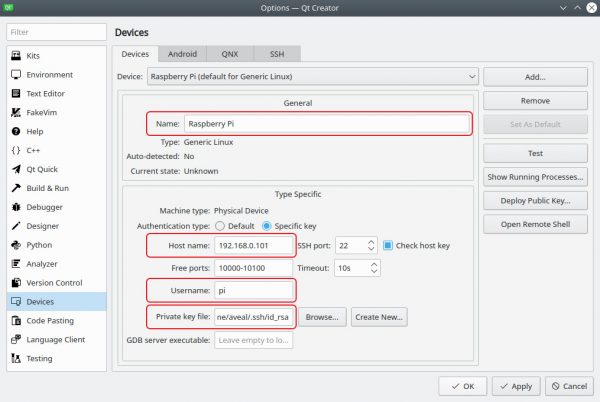Click the Qt Creator logo in title bar
Screen dimensions: 600x402
click(8, 7)
